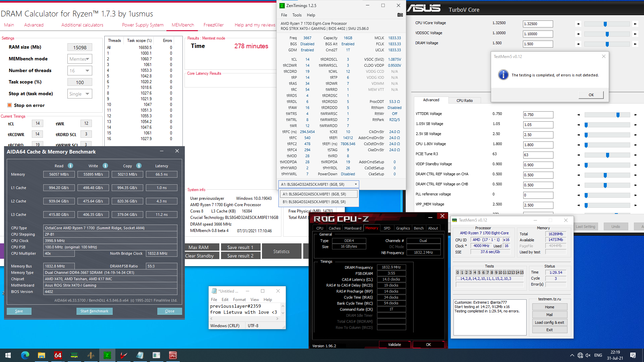The height and width of the screenshot is (362, 644).
Task: Open the Stop at (task mode) dropdown
Action: pyautogui.click(x=79, y=94)
